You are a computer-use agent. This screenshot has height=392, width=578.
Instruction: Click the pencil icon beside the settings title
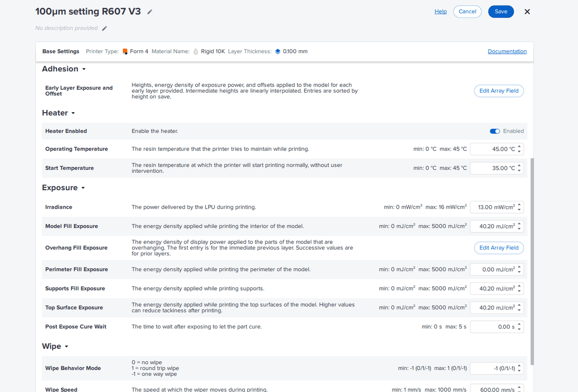tap(149, 12)
